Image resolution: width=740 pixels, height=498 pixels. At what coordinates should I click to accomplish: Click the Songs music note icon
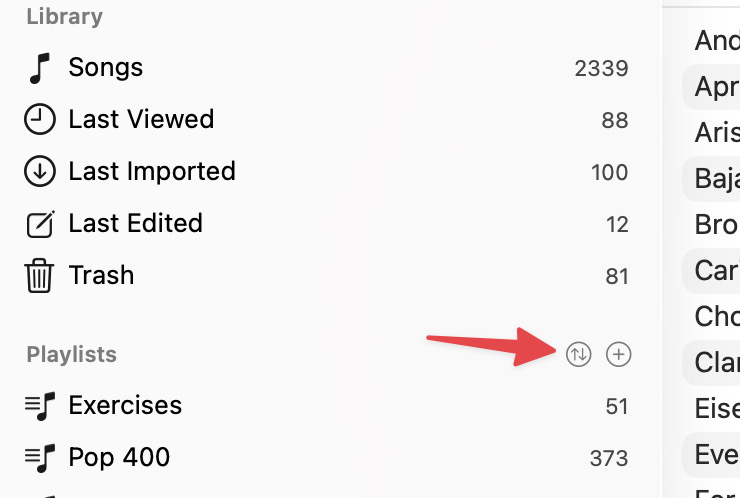click(39, 68)
